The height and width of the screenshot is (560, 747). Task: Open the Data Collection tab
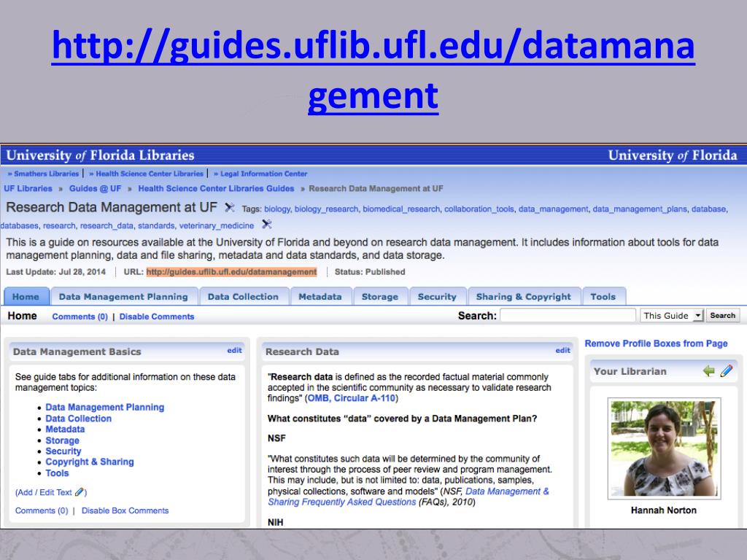pos(243,296)
